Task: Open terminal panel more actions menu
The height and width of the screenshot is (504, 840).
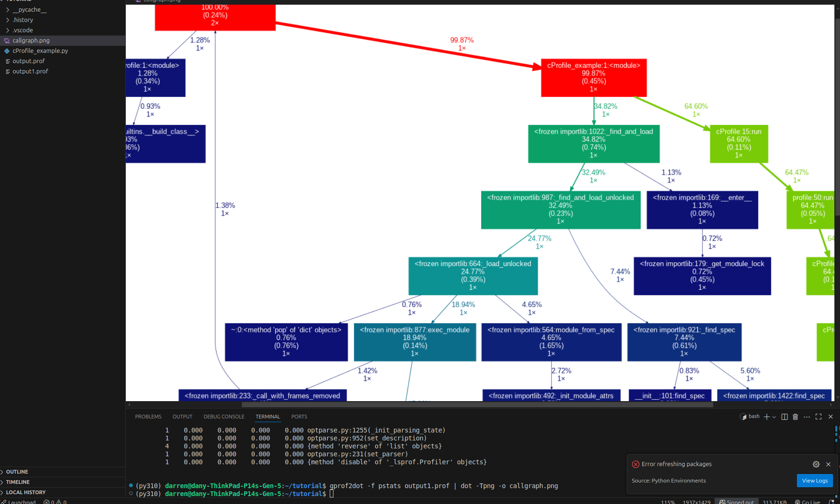Action: (x=807, y=417)
